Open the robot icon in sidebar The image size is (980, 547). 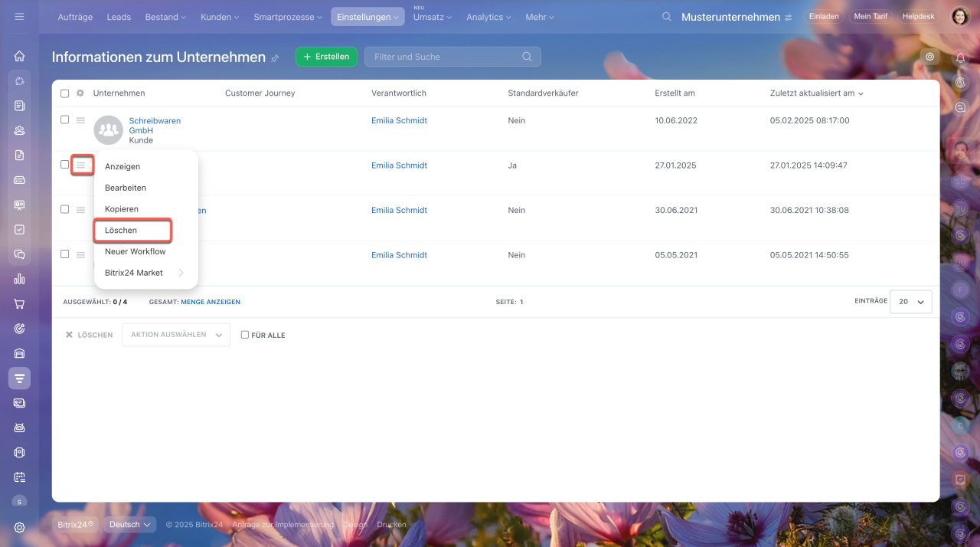coord(19,427)
